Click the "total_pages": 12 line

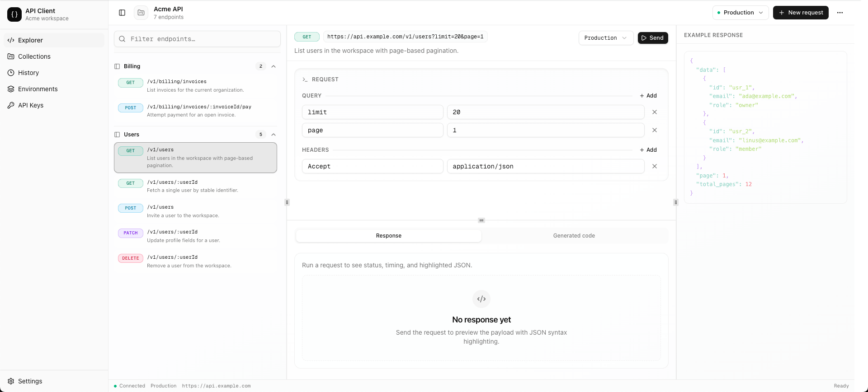coord(724,184)
